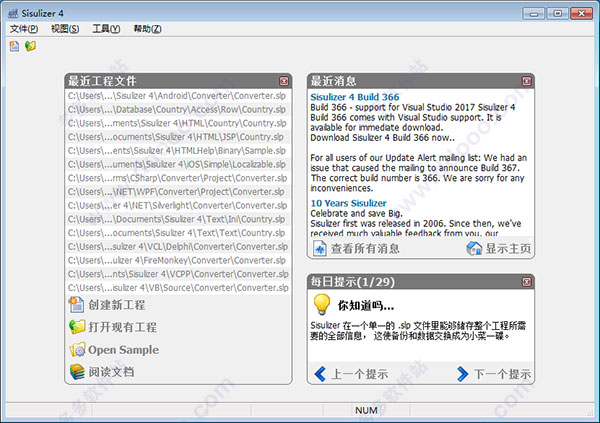Open recent project VCL\Delphi\Converter\Converter.slp
Viewport: 600px width, 423px height.
(x=178, y=247)
